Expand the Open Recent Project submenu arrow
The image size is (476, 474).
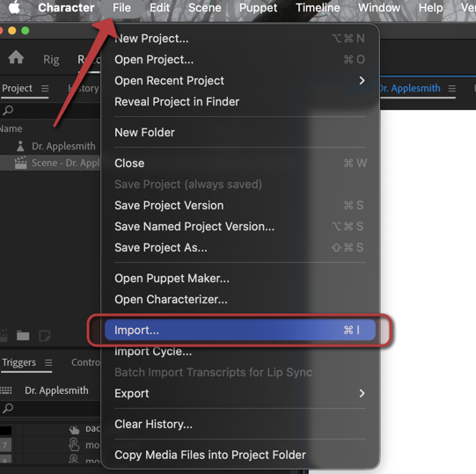362,81
